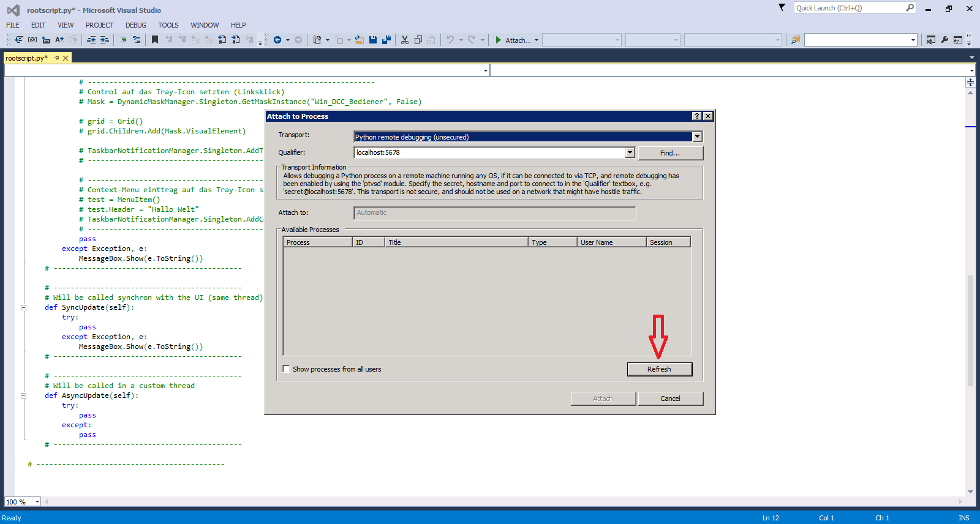Click the Find in Files icon
This screenshot has height=524, width=980.
(796, 40)
